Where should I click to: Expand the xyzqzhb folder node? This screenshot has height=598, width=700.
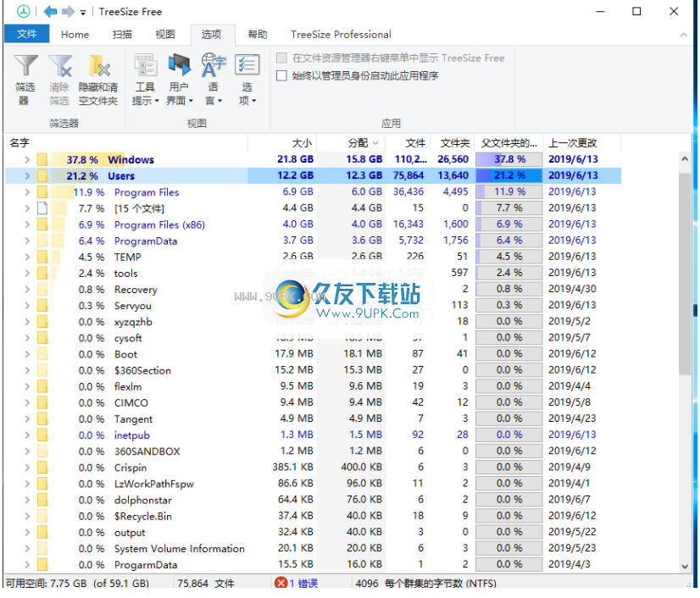pyautogui.click(x=27, y=321)
